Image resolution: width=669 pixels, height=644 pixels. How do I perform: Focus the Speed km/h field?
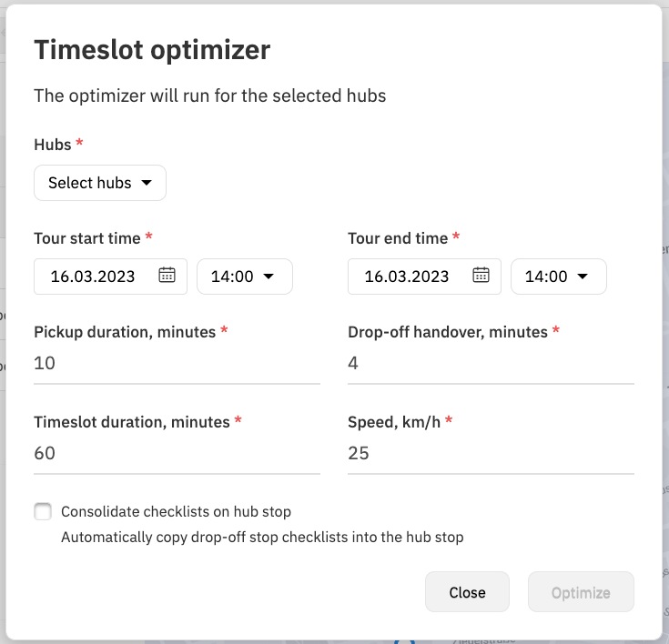coord(491,454)
